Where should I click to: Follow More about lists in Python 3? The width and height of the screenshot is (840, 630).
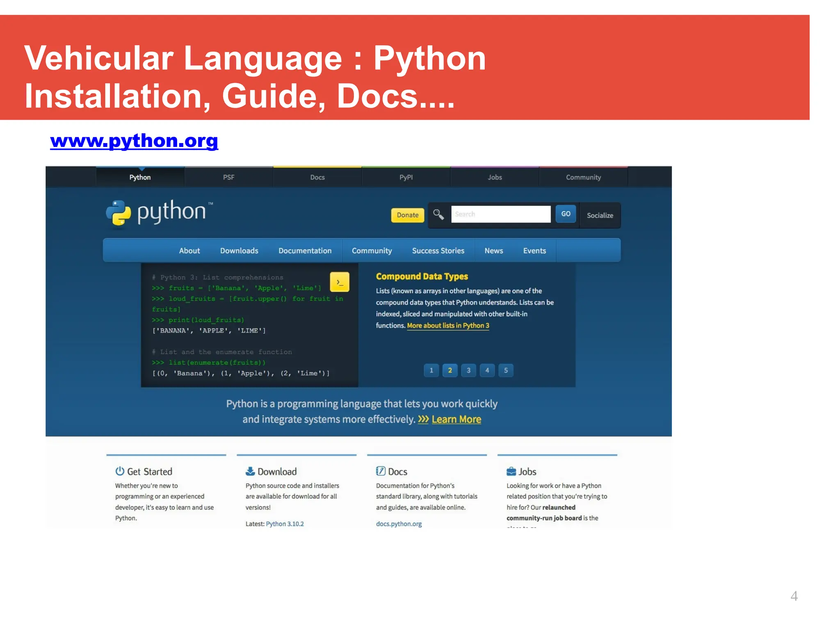(x=448, y=326)
